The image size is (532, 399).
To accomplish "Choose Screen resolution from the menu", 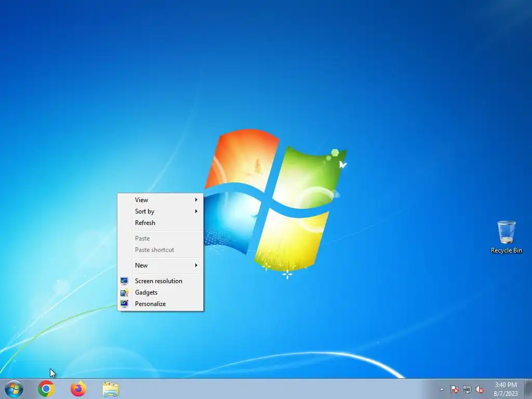I will click(161, 281).
